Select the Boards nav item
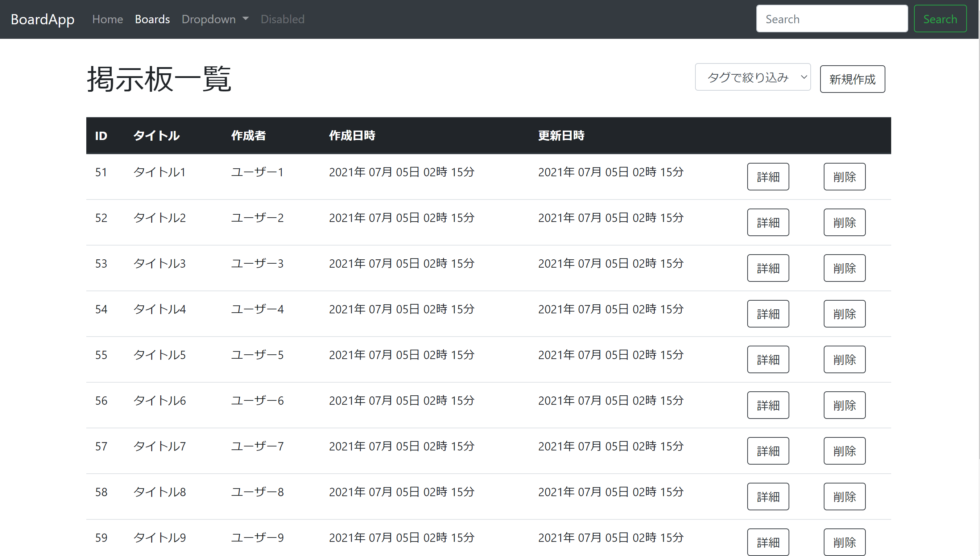980x556 pixels. (x=152, y=19)
